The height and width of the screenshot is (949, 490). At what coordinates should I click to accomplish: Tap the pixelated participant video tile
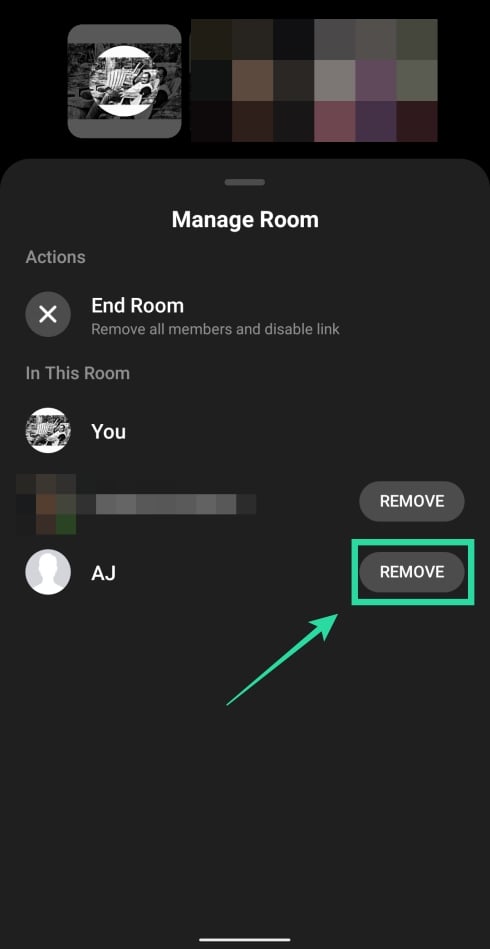(x=314, y=80)
